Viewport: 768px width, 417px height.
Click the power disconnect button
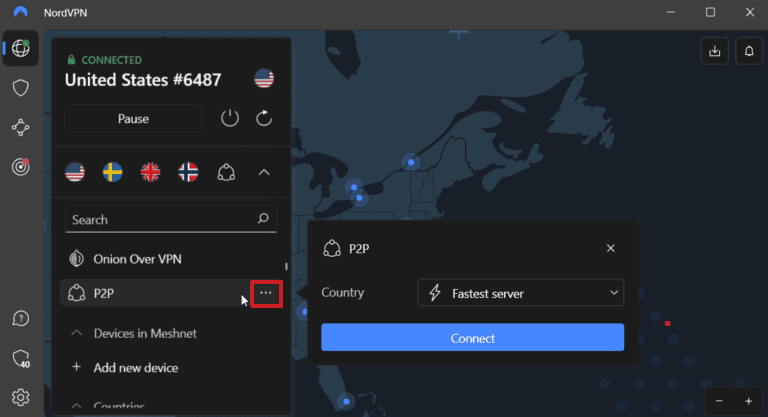[x=230, y=119]
